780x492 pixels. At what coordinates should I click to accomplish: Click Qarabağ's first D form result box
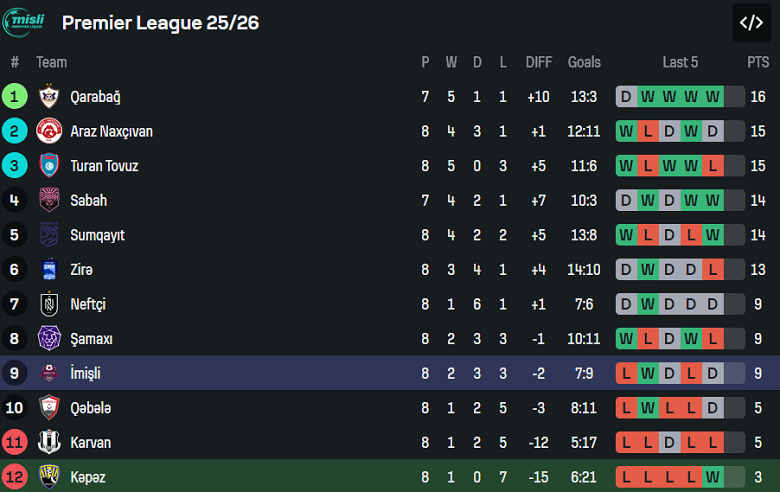pos(626,97)
